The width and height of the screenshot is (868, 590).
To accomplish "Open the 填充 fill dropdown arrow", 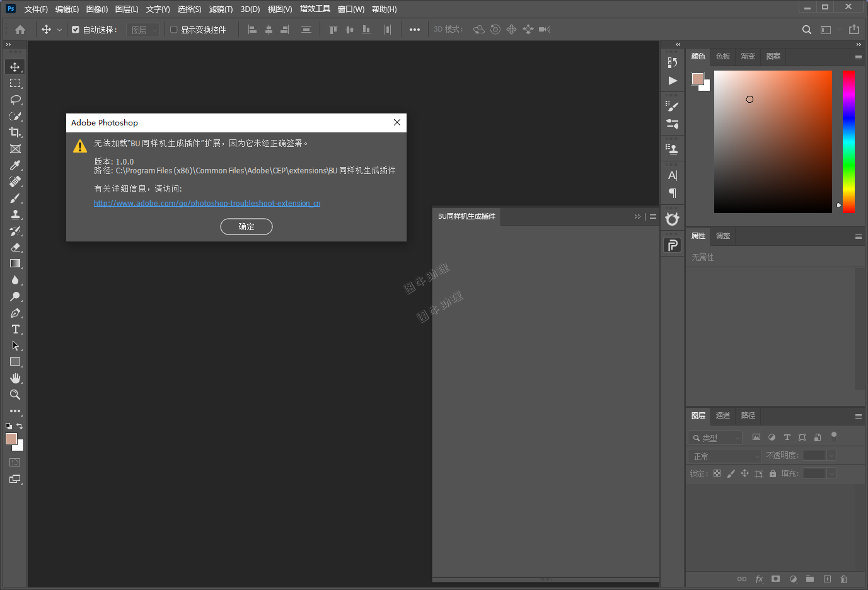I will [831, 473].
